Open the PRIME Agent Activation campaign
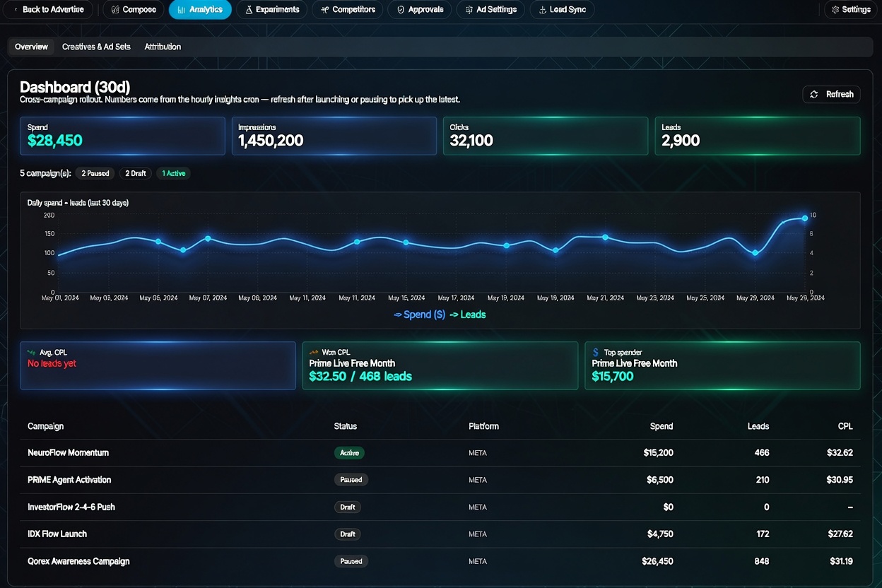This screenshot has height=588, width=882. pyautogui.click(x=440, y=480)
